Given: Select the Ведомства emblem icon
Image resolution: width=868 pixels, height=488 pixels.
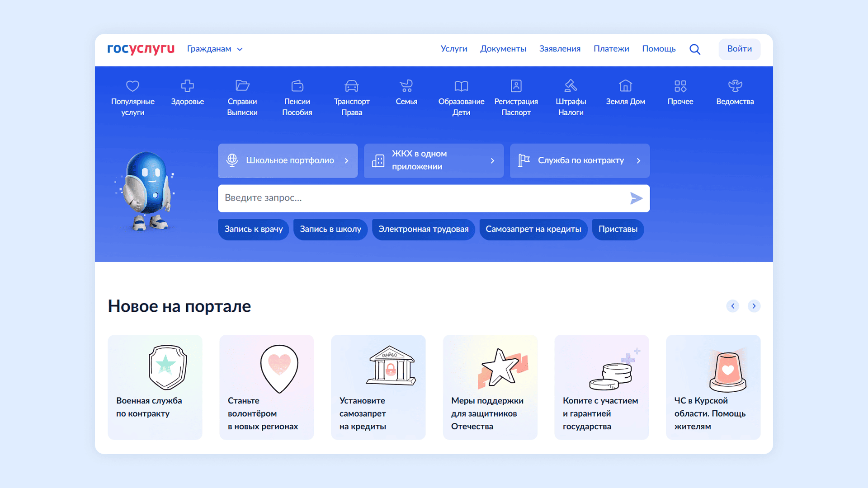Looking at the screenshot, I should (x=735, y=86).
